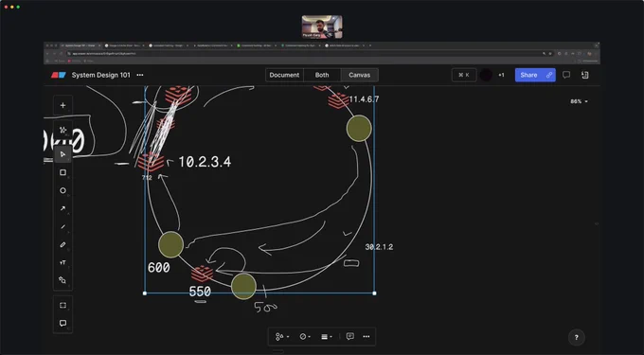The height and width of the screenshot is (355, 644).
Task: Click the collaborator avatar circle
Action: point(486,75)
